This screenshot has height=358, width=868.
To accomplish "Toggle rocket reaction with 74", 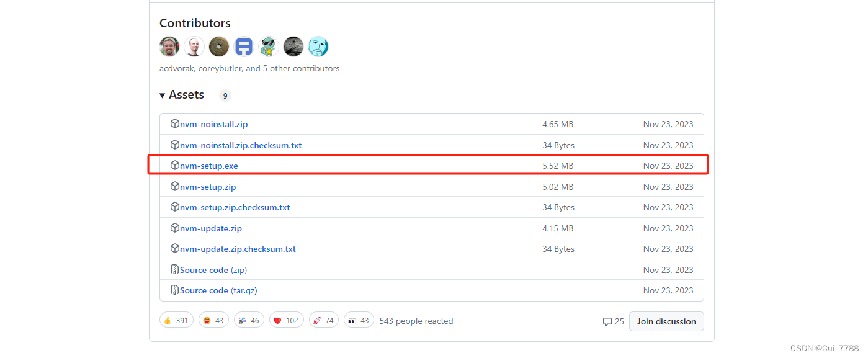I will (x=324, y=321).
